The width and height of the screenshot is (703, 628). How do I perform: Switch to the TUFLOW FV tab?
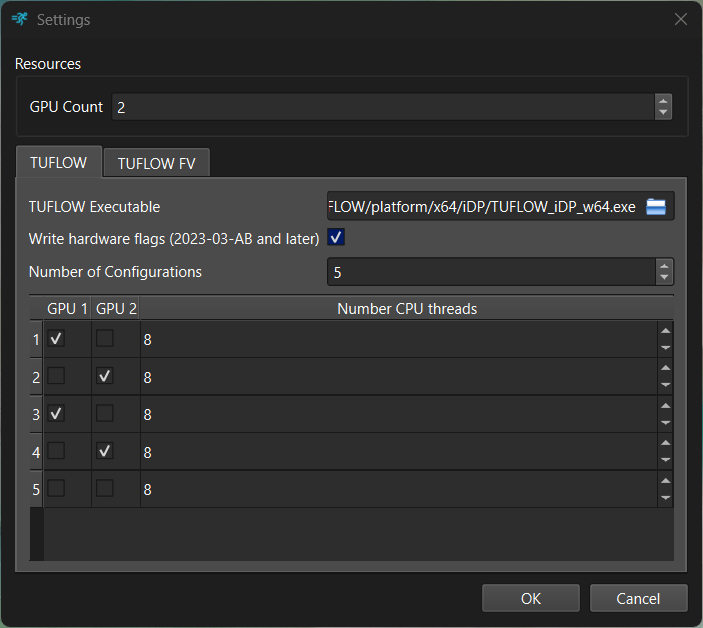pyautogui.click(x=156, y=163)
